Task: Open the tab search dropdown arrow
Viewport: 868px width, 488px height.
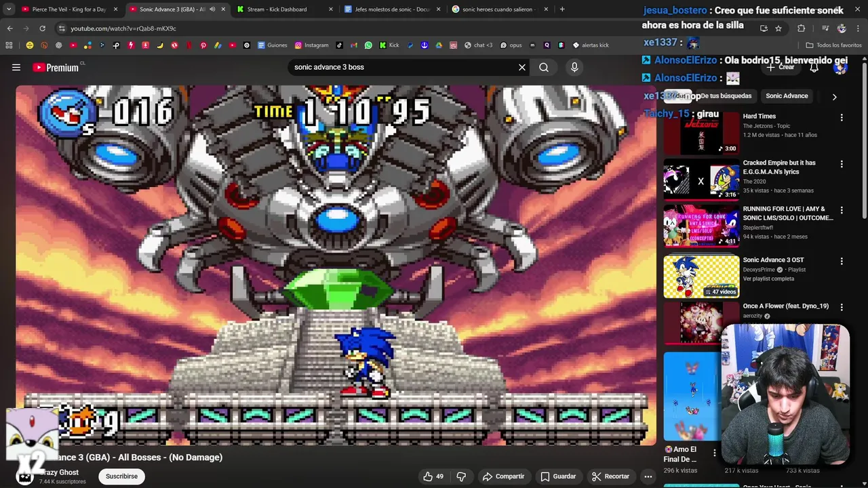Action: coord(9,9)
